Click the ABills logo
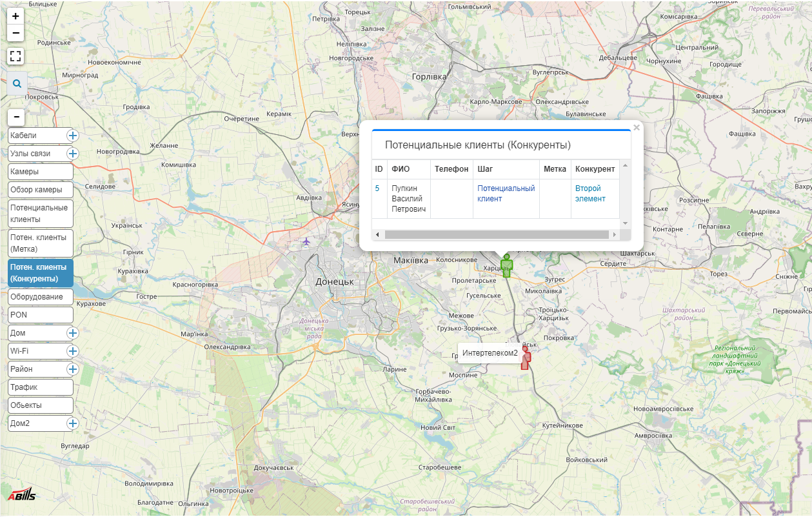This screenshot has width=812, height=517. tap(21, 495)
